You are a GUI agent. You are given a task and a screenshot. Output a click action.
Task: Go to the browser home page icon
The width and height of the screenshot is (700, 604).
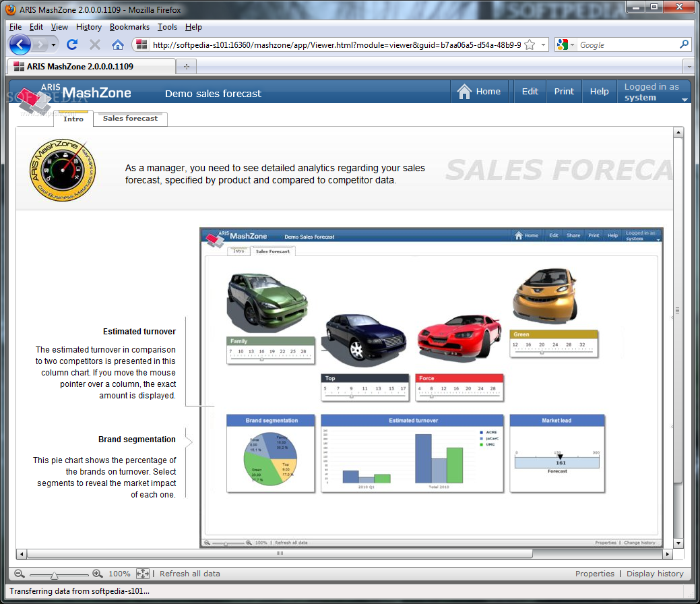click(x=117, y=44)
